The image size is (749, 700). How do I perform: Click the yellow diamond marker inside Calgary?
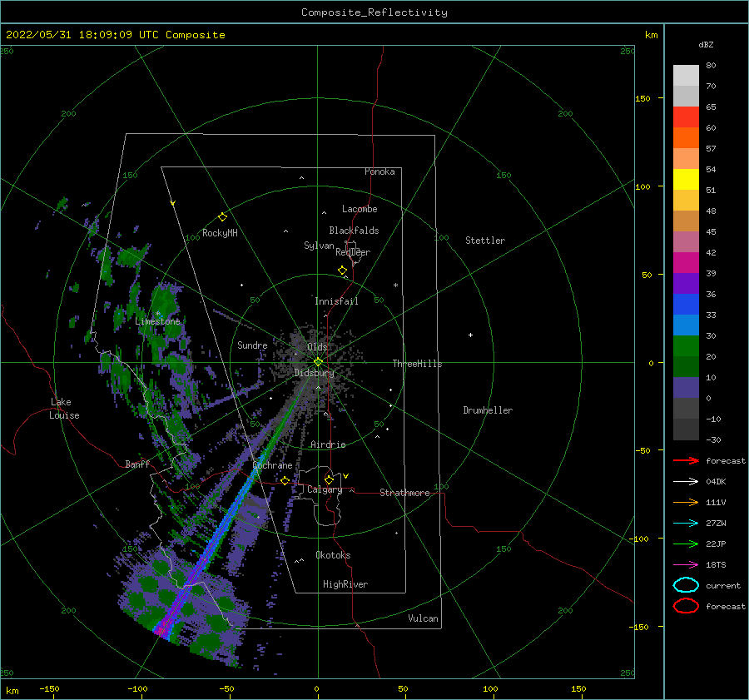329,479
